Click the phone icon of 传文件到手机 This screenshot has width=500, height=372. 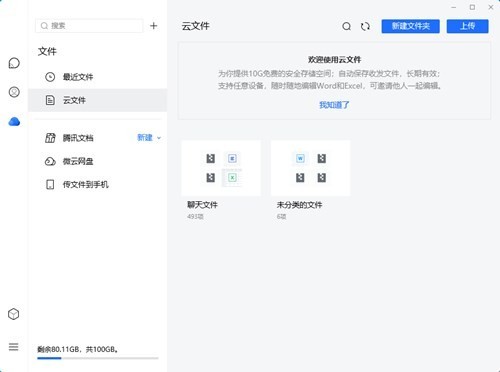click(x=50, y=184)
